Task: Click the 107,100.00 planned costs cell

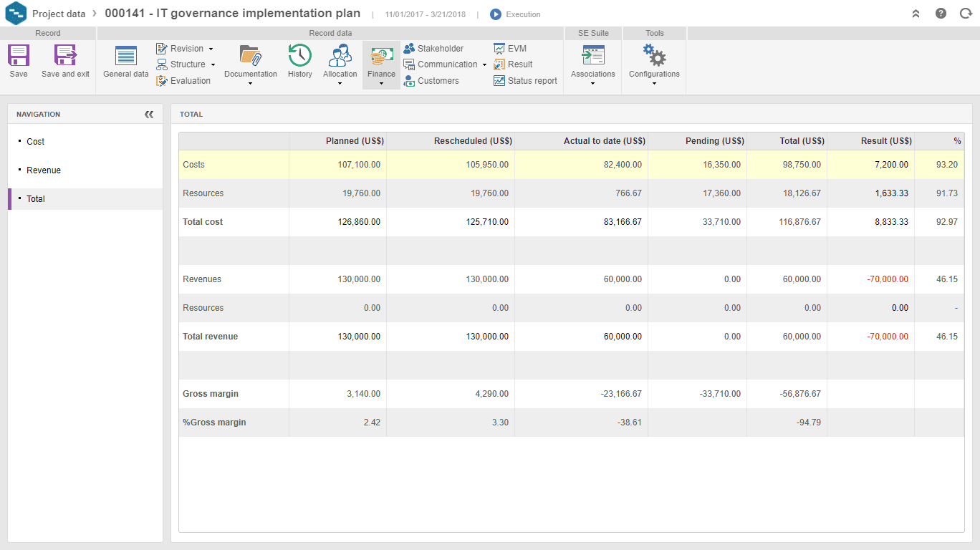Action: pos(338,165)
